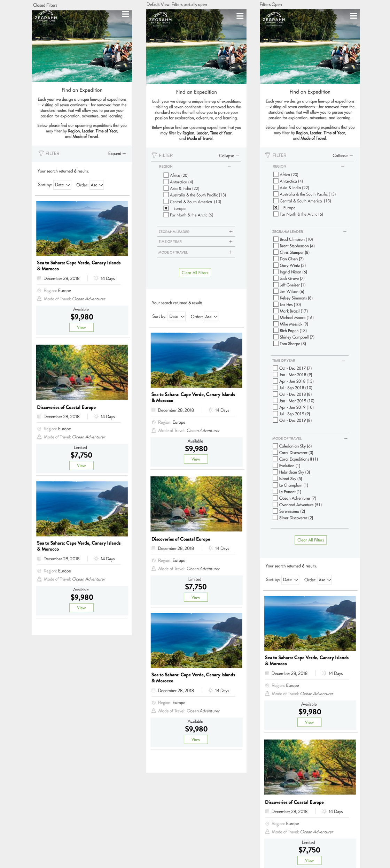Click Clear All Filters in Default View mockup

pyautogui.click(x=195, y=272)
